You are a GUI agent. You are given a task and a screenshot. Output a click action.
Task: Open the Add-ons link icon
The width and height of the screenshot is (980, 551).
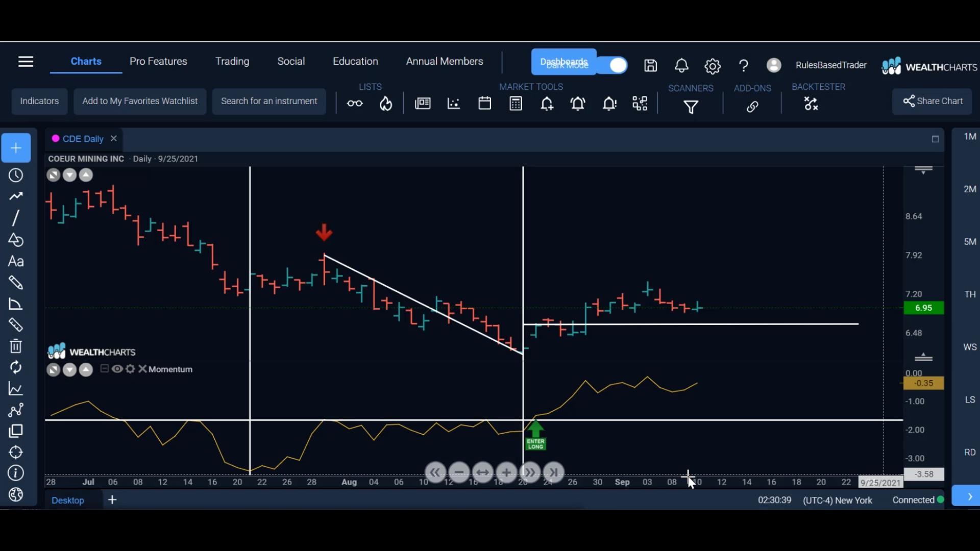tap(752, 107)
